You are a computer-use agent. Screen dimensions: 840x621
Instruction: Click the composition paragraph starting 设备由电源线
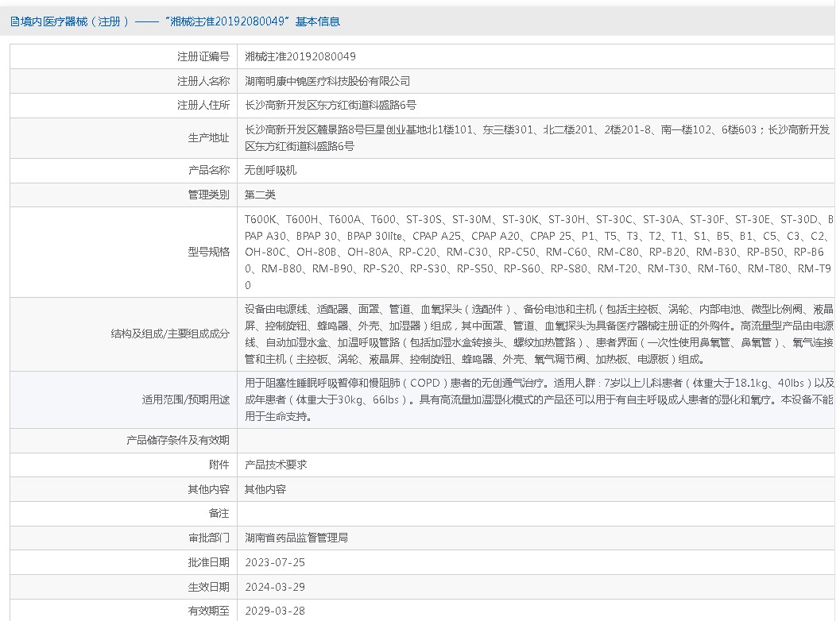(539, 334)
